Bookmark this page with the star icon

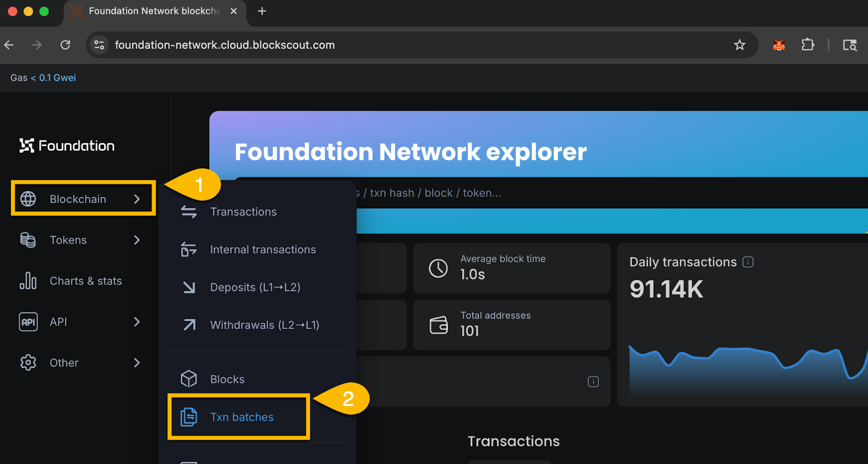pyautogui.click(x=739, y=45)
